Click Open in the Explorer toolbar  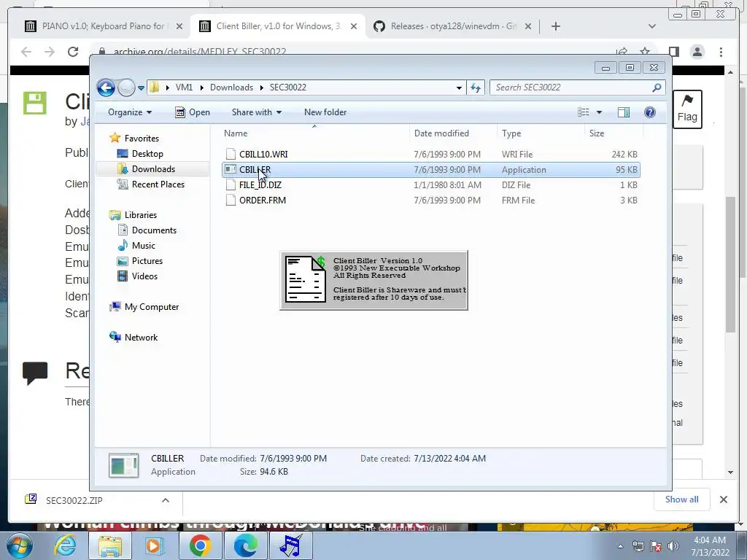tap(193, 112)
